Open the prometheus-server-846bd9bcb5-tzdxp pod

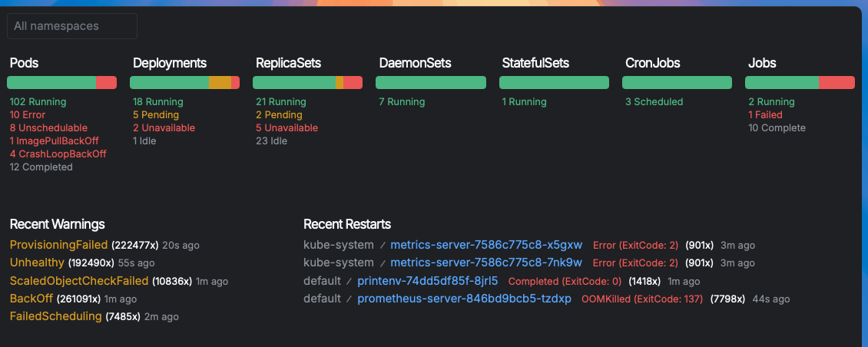coord(464,299)
